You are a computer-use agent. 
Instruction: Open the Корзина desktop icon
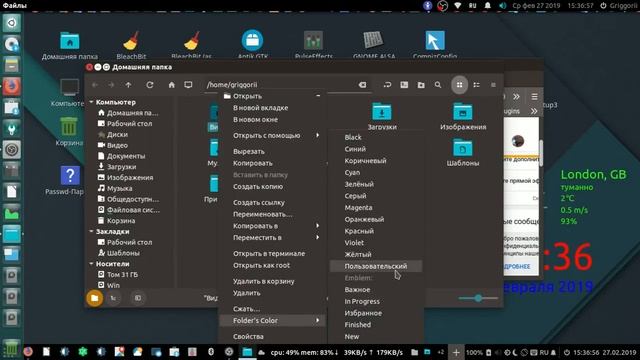[69, 131]
